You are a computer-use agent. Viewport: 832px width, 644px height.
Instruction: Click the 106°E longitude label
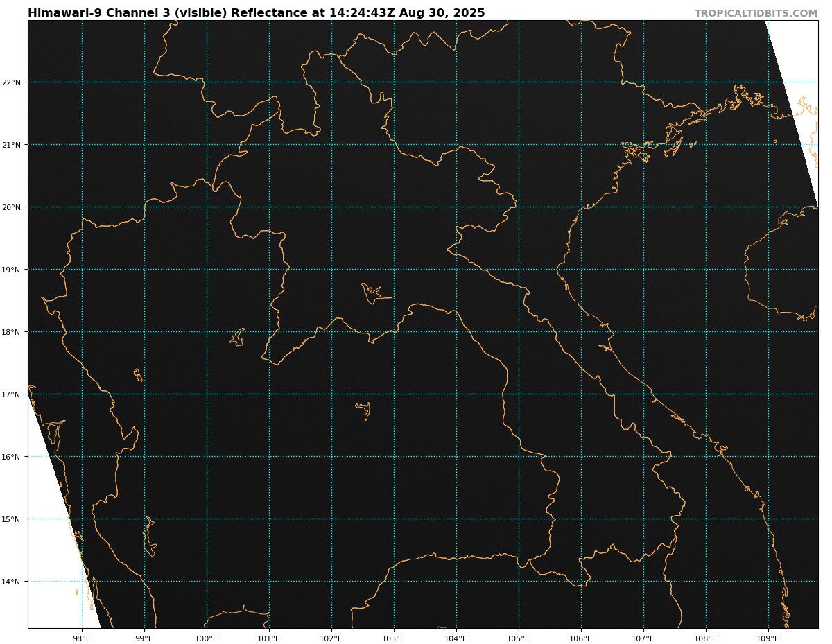pyautogui.click(x=581, y=638)
